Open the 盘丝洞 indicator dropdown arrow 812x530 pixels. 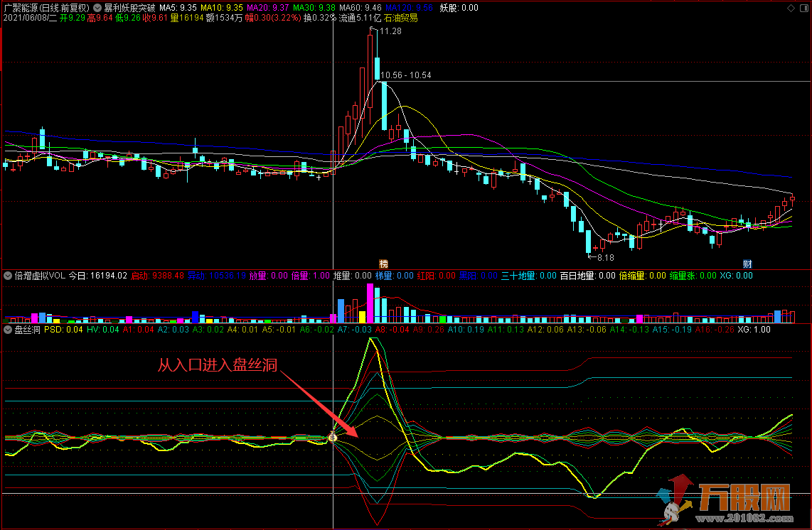coord(8,330)
